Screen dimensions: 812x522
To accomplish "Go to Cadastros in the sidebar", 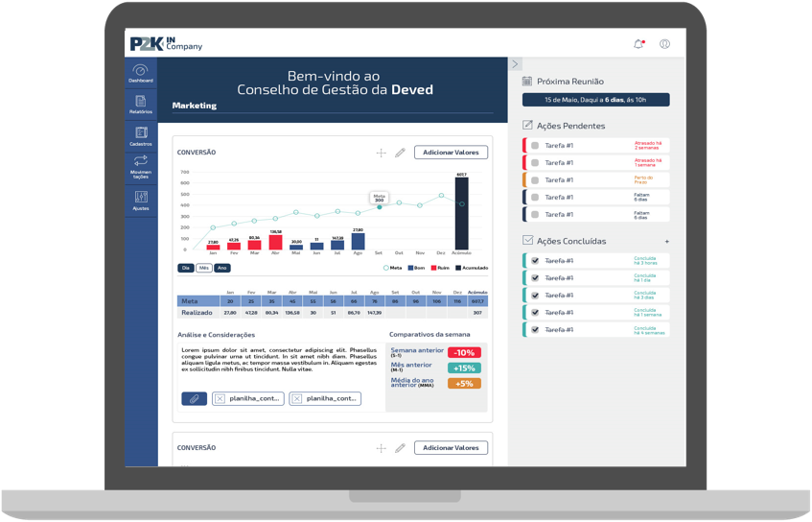I will click(x=141, y=136).
